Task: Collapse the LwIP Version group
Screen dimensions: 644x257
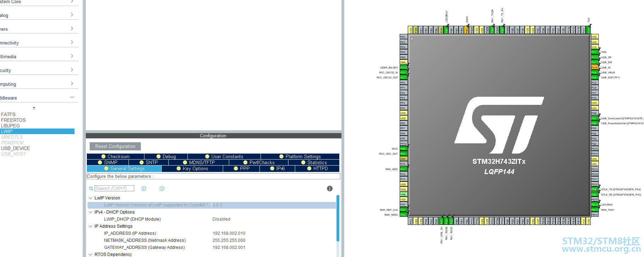Action: coord(90,198)
